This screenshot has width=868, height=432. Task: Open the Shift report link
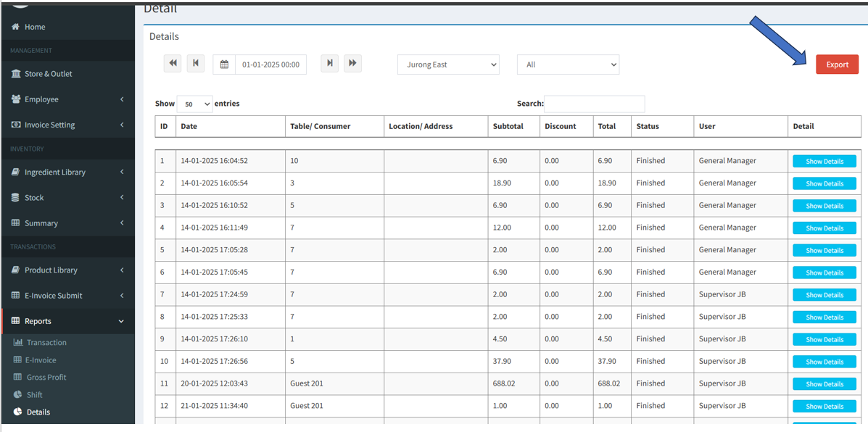pos(35,395)
